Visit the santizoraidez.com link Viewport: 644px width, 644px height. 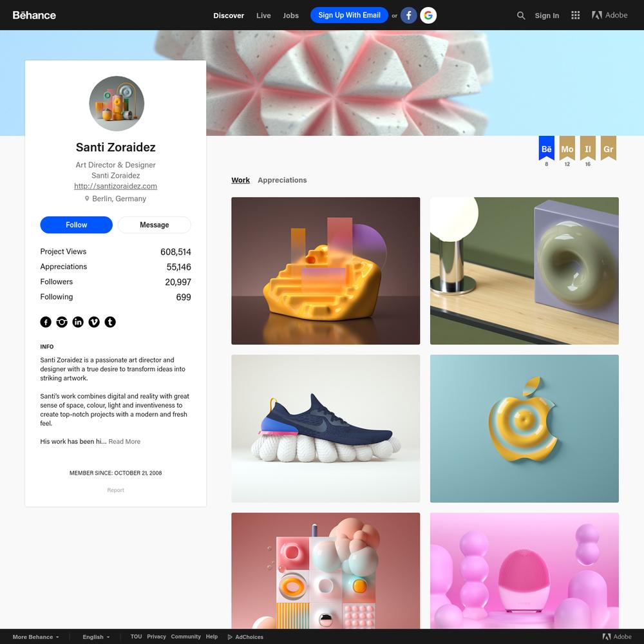(x=115, y=186)
